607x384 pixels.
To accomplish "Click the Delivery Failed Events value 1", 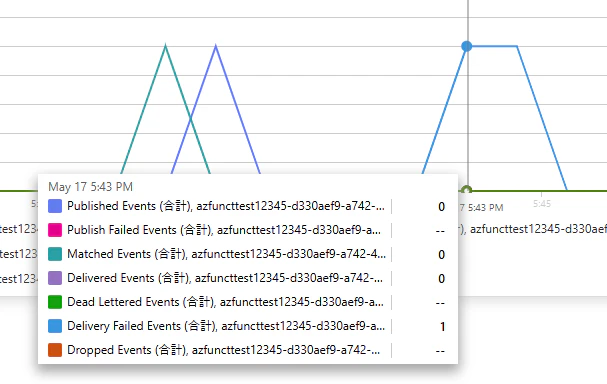I will pos(442,327).
